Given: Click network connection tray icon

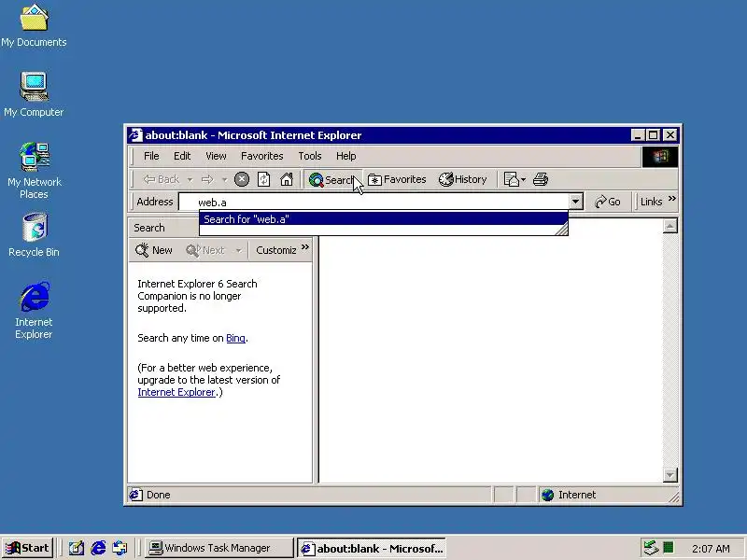Looking at the screenshot, I should tap(651, 548).
